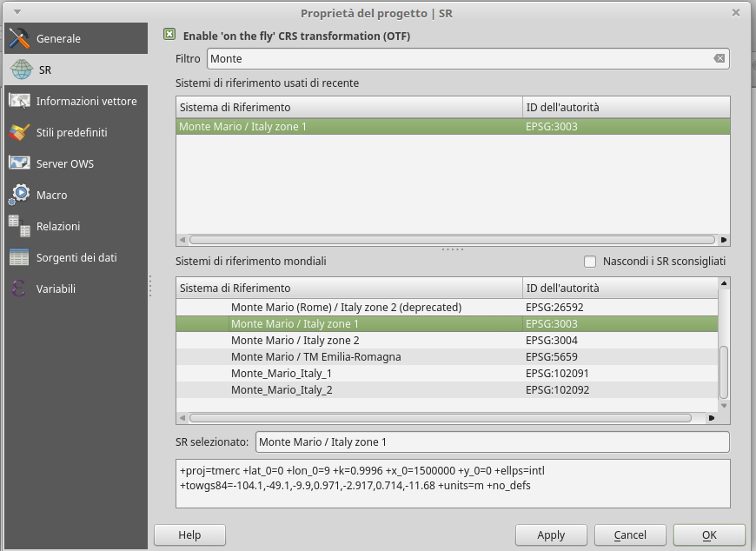Viewport: 756px width, 551px height.
Task: Open the Server OWS icon
Action: tap(19, 163)
